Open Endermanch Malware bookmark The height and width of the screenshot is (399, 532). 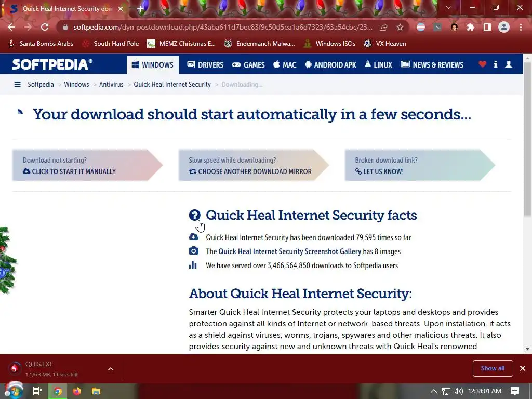click(259, 44)
